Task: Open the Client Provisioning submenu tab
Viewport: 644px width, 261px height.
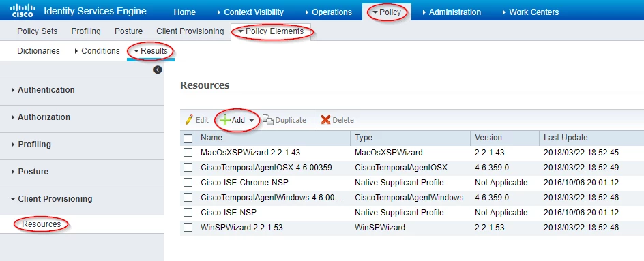Action: pos(190,31)
